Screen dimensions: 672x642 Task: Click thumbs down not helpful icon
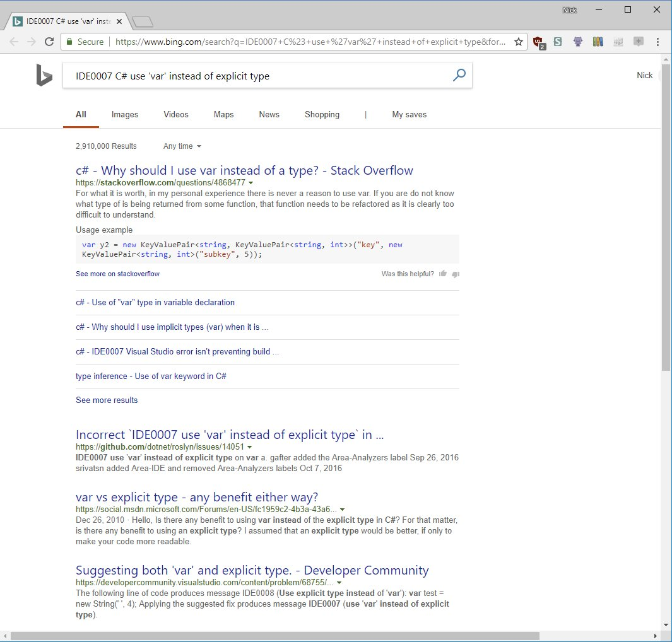click(x=456, y=274)
